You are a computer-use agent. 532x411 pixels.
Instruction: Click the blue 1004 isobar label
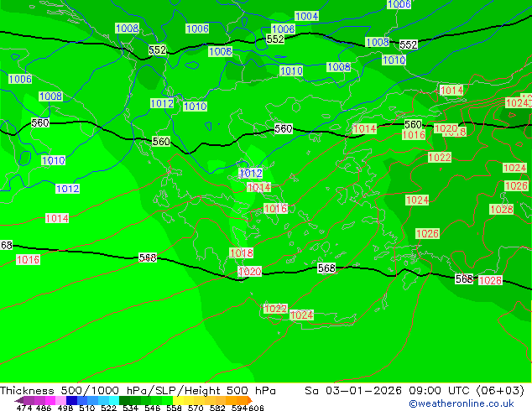click(307, 16)
